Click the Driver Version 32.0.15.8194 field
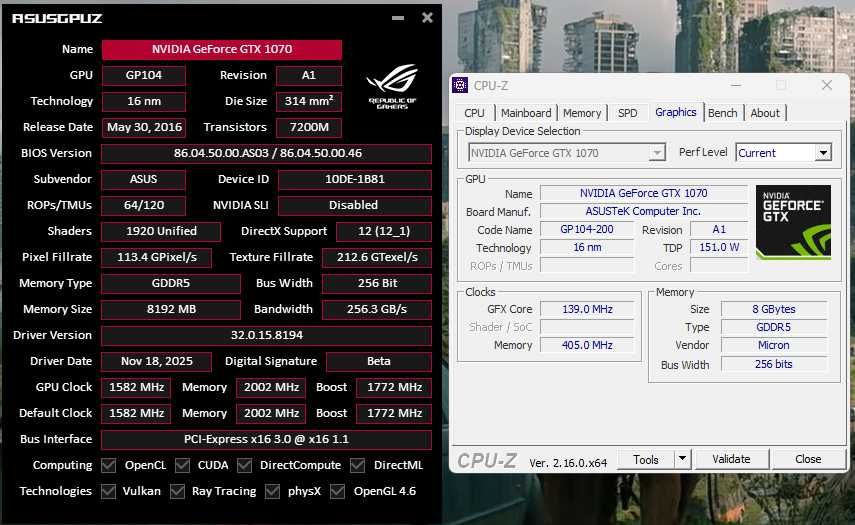This screenshot has height=525, width=855. 267,335
